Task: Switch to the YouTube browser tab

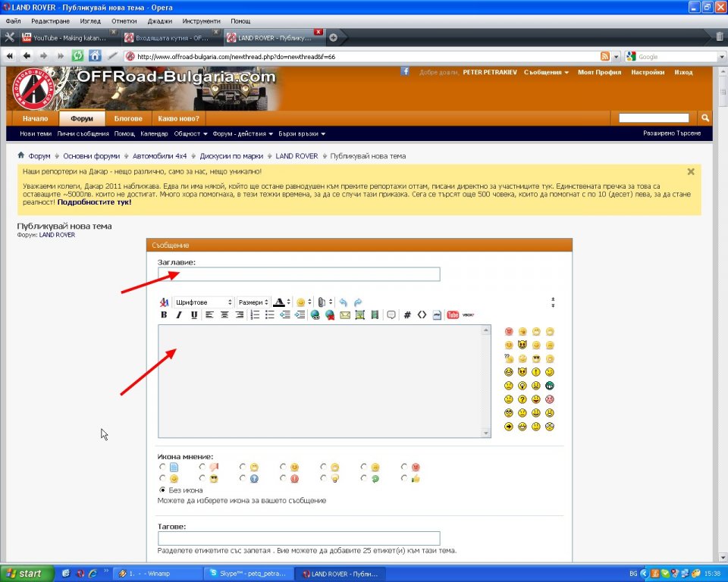Action: coord(69,38)
